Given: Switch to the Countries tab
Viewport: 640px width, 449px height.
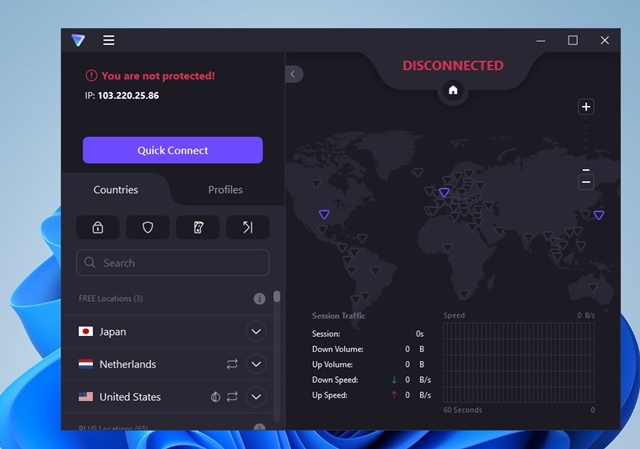Looking at the screenshot, I should click(116, 190).
